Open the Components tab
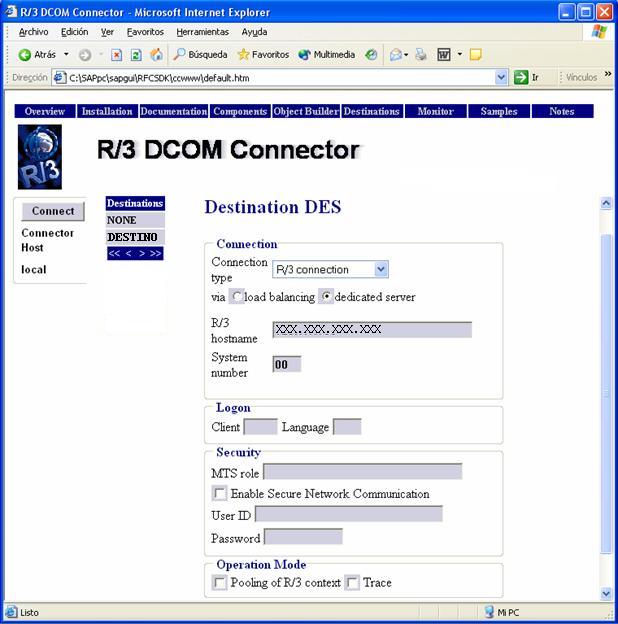Screen dimensions: 618x624 [240, 111]
